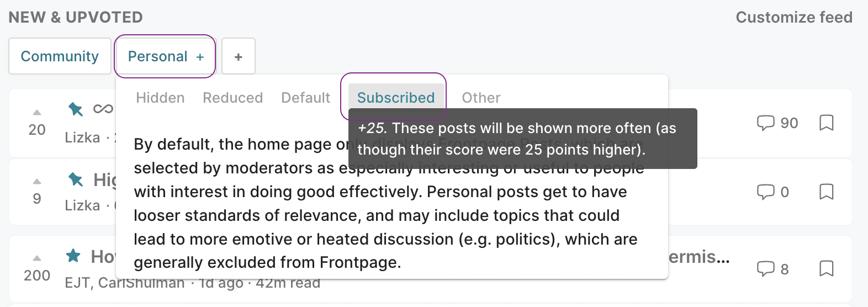Viewport: 868px width, 307px height.
Task: Set Personal filter to Hidden
Action: point(160,98)
